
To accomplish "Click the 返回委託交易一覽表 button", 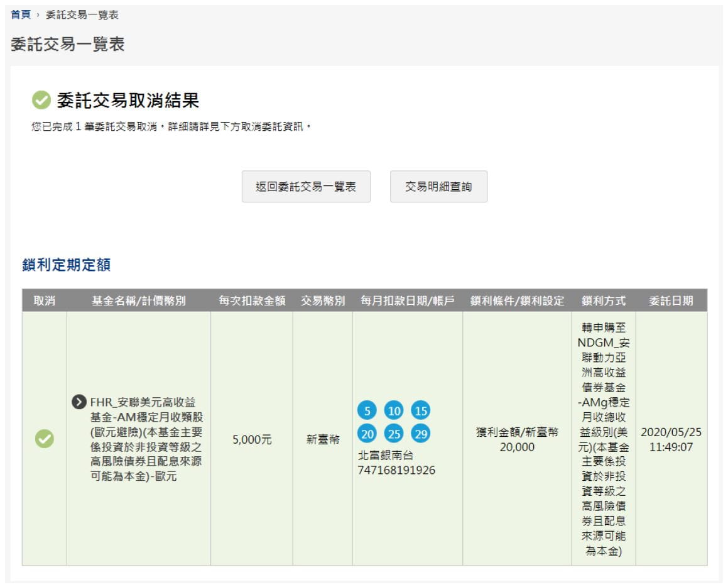I will click(306, 186).
